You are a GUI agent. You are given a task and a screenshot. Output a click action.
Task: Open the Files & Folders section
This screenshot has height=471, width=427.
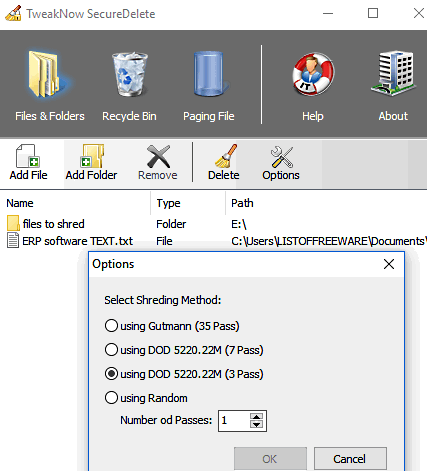pos(50,86)
